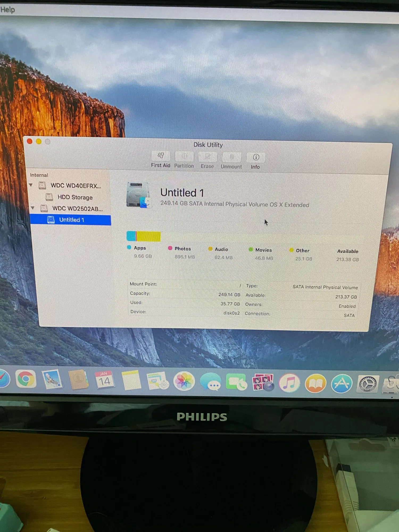Click the Capacity value 249.14 GB in table

(x=229, y=295)
